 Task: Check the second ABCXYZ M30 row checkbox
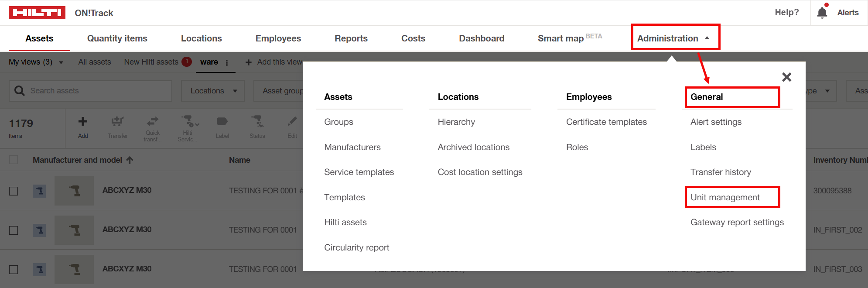click(14, 230)
